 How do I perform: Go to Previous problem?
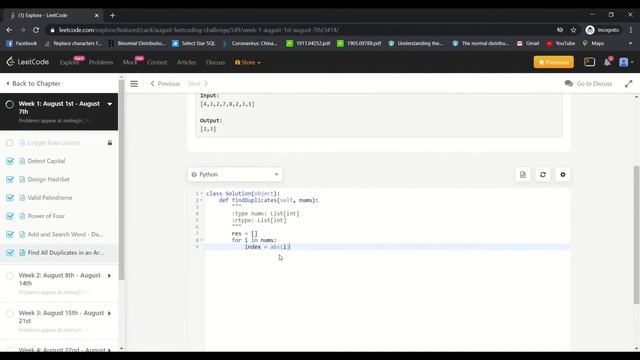coord(165,84)
